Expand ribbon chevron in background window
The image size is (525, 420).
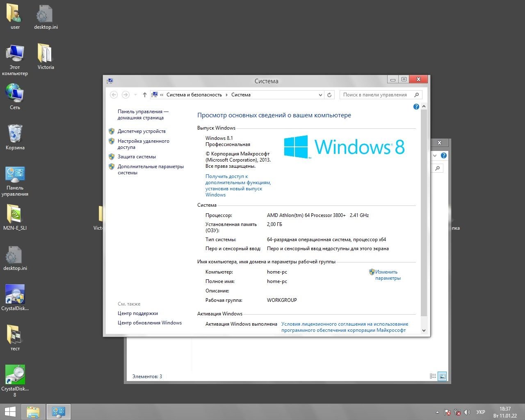(435, 156)
